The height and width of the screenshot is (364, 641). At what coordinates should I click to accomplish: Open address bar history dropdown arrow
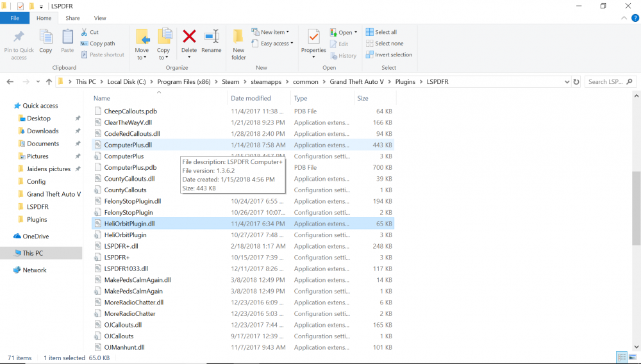pos(567,82)
